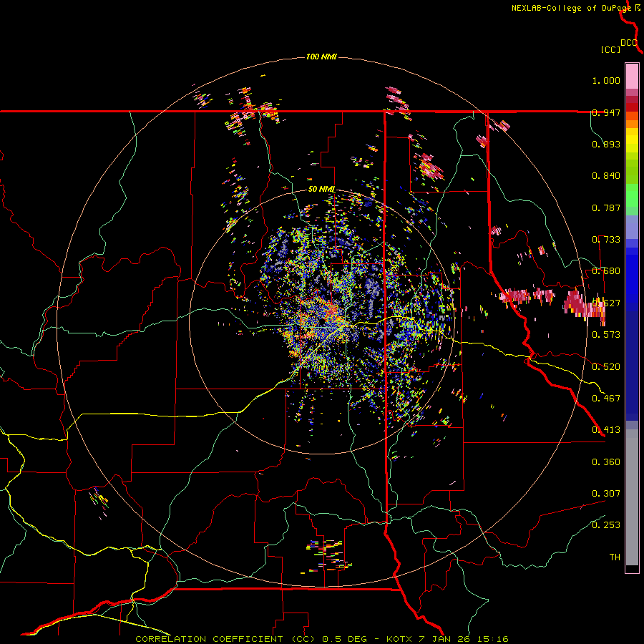Click the 0.787 color scale value
Viewport: 644px width, 644px height.
(606, 208)
